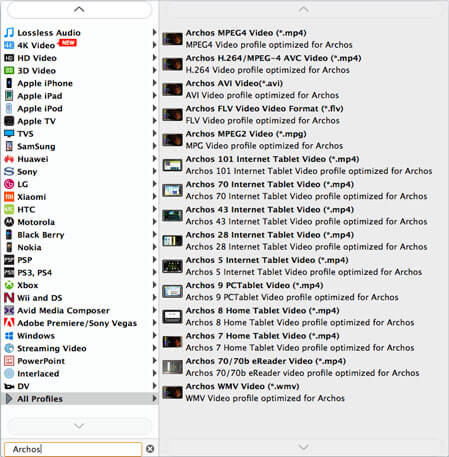Click the Windows logo icon
The image size is (449, 457).
click(x=9, y=336)
